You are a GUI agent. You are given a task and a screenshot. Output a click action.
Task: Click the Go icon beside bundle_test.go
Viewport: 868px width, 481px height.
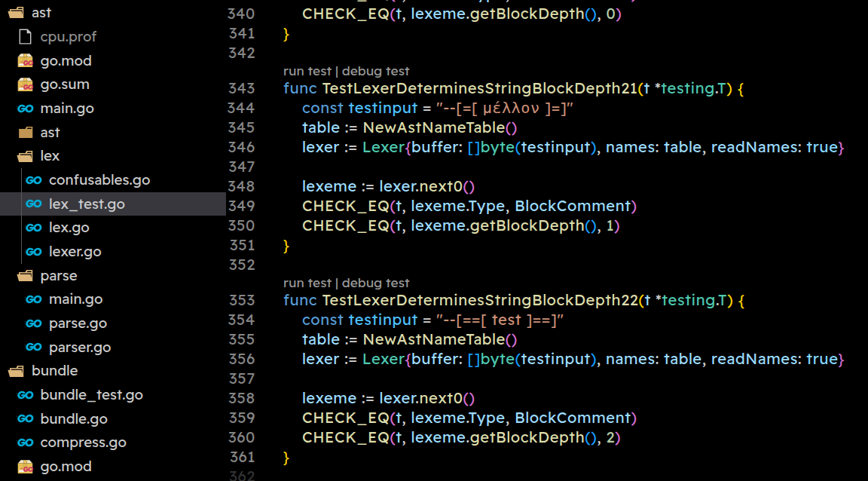[x=26, y=395]
